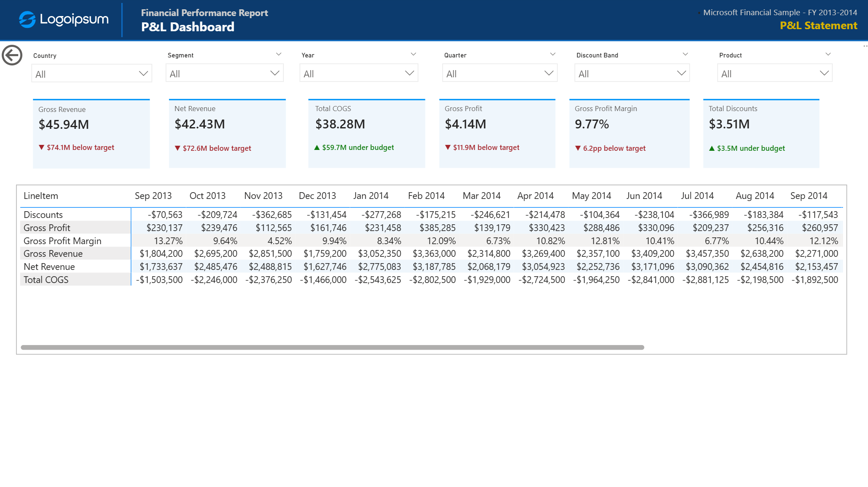Click the LineItem column header
The width and height of the screenshot is (868, 487).
pos(41,196)
